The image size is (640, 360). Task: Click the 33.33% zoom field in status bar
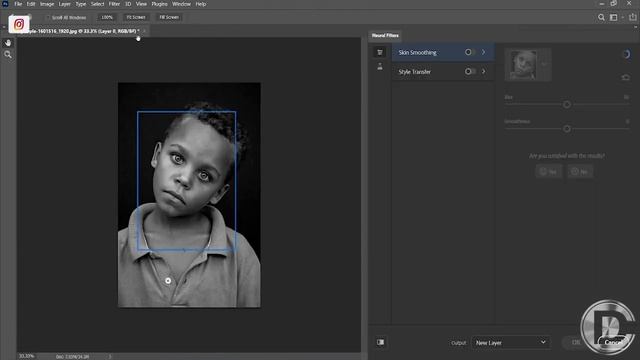click(27, 356)
